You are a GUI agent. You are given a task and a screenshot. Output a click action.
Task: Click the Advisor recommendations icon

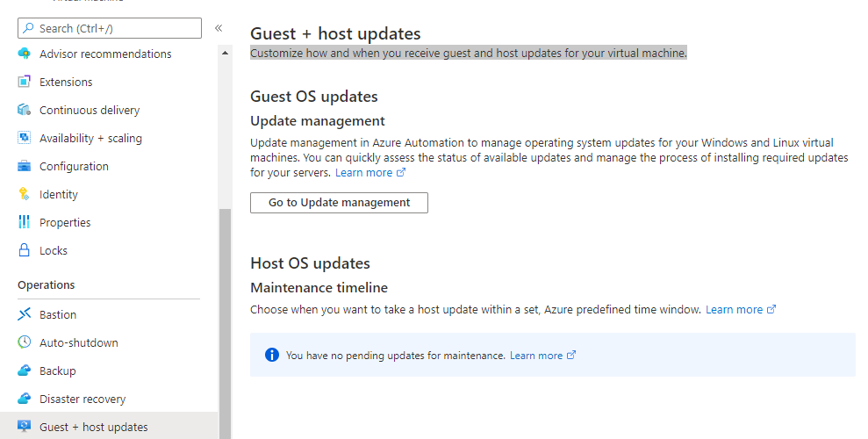click(24, 54)
